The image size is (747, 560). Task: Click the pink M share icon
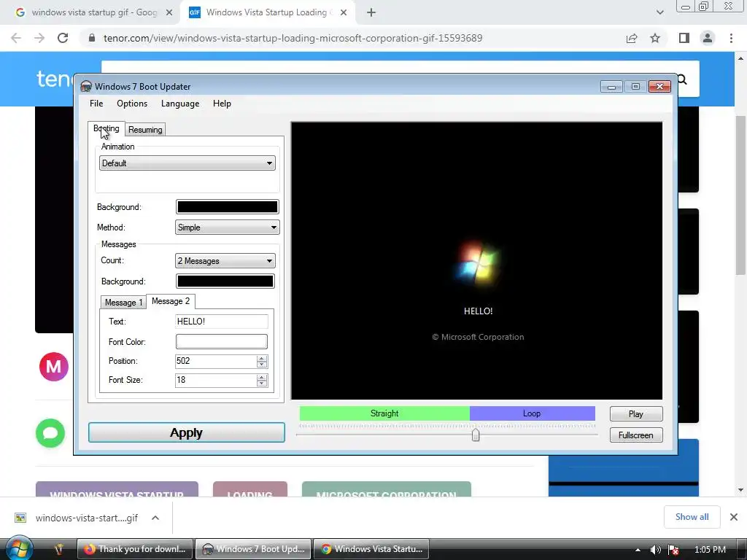click(54, 367)
